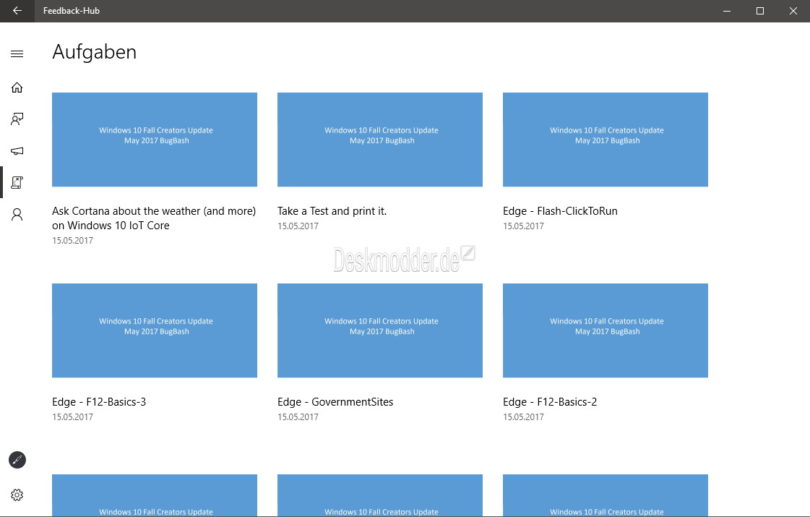Image resolution: width=810 pixels, height=517 pixels.
Task: Click the 'Edge - F12-Basics-3' tile image
Action: (x=154, y=330)
